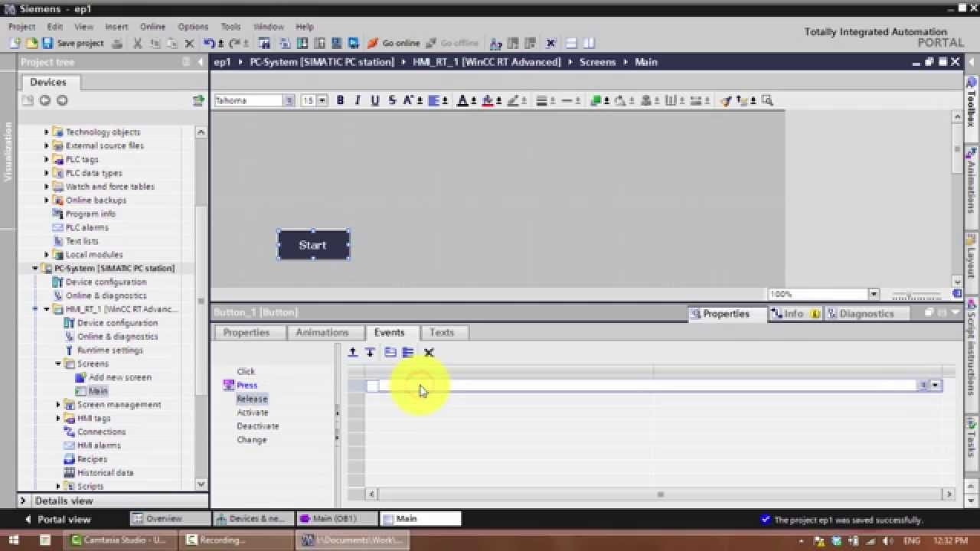
Task: Click the delete X icon in Events toolbar
Action: click(429, 352)
